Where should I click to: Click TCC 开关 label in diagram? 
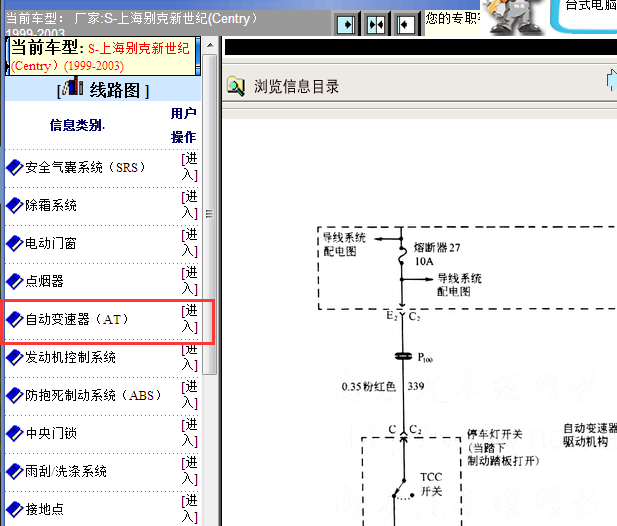(431, 484)
